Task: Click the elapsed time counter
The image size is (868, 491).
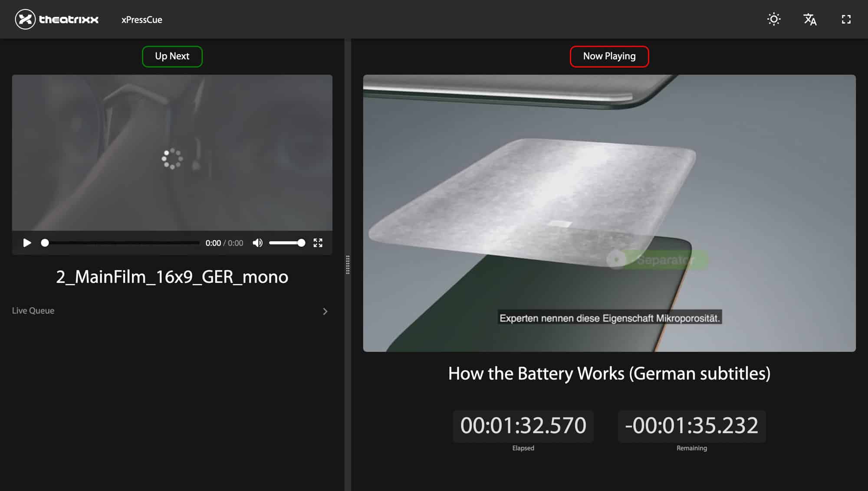Action: pos(523,426)
